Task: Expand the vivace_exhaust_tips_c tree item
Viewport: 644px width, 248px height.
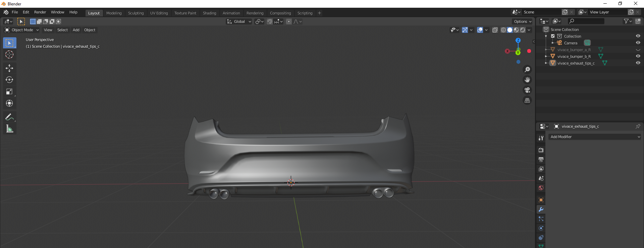Action: pos(546,63)
